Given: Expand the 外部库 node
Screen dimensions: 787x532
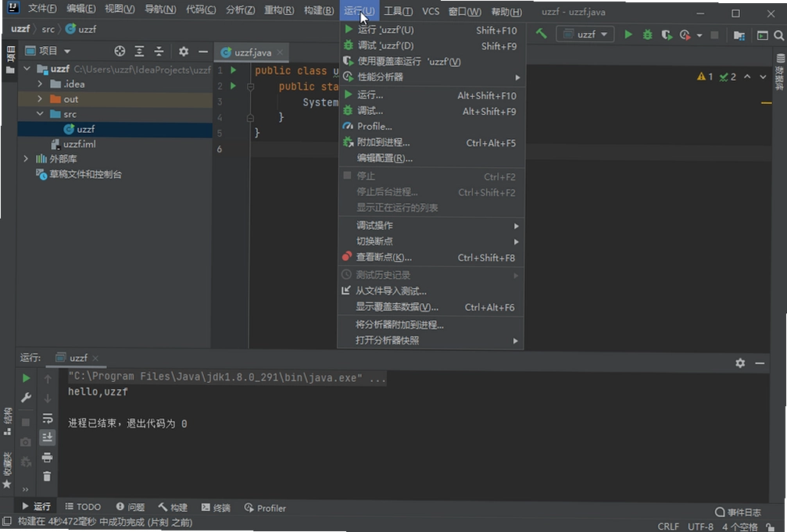Looking at the screenshot, I should pyautogui.click(x=26, y=159).
